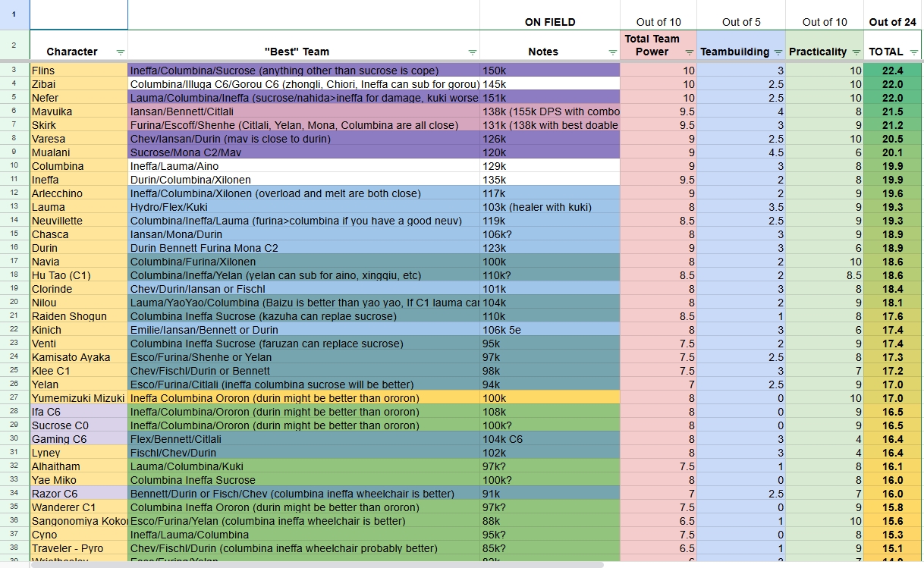Open filter dropdown for Total Team Power column

tap(689, 52)
